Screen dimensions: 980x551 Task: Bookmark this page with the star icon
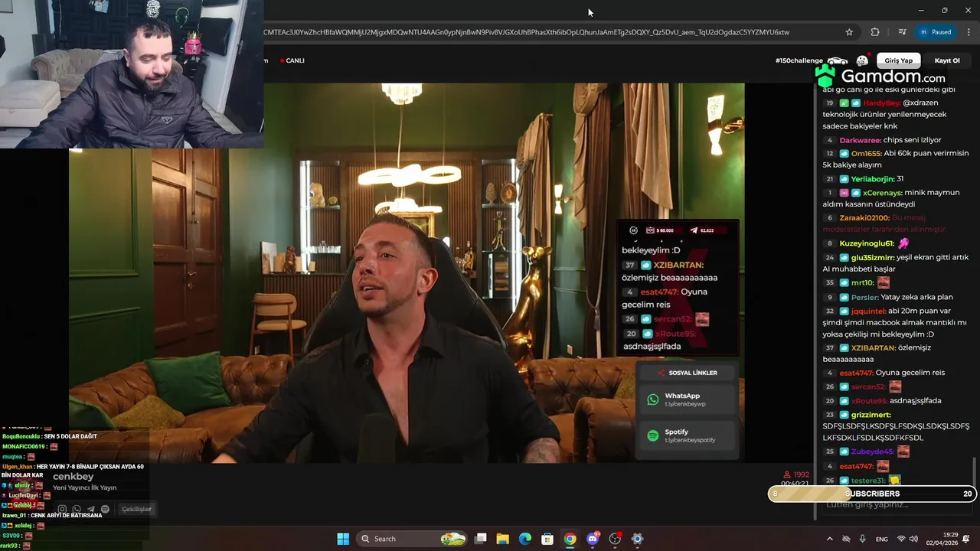[849, 32]
